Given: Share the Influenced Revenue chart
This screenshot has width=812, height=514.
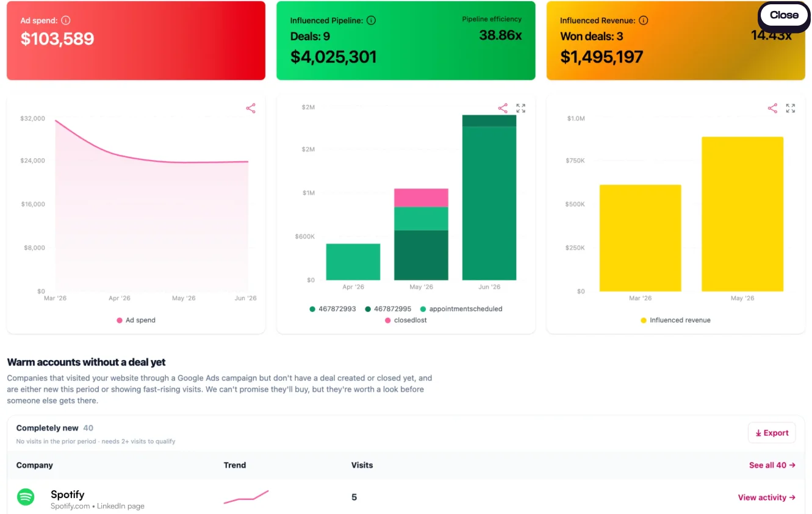Looking at the screenshot, I should pyautogui.click(x=772, y=108).
